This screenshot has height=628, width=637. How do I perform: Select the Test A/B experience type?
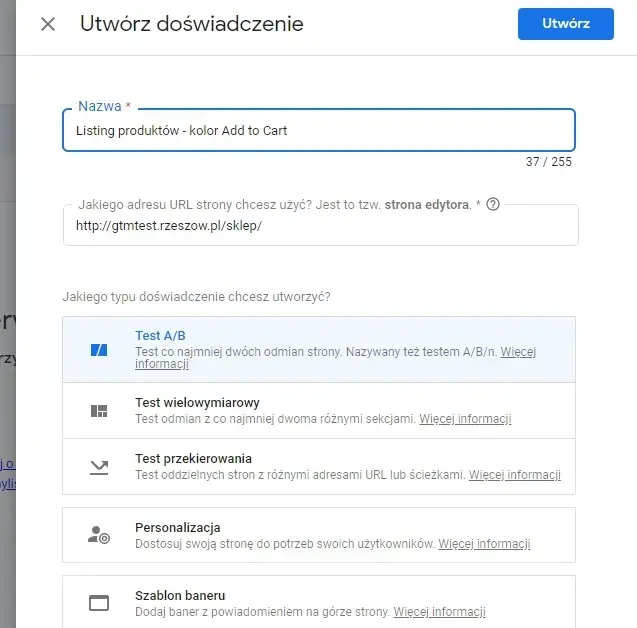coord(319,349)
